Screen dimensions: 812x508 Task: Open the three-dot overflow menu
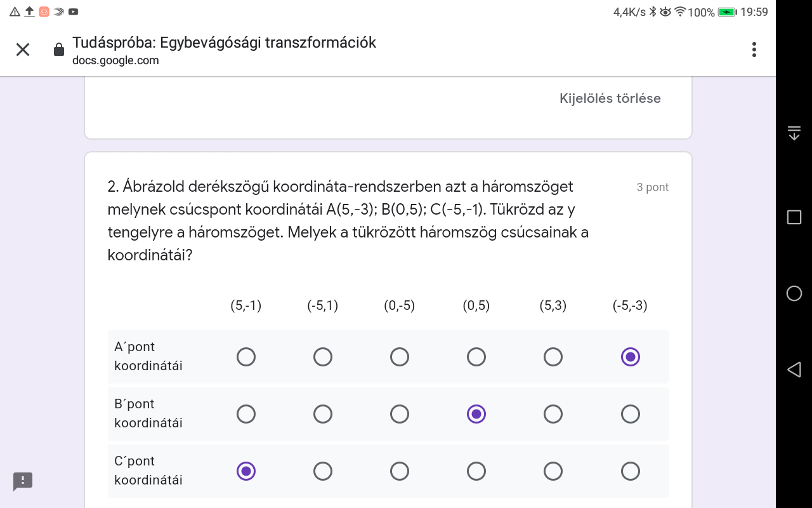pyautogui.click(x=754, y=50)
